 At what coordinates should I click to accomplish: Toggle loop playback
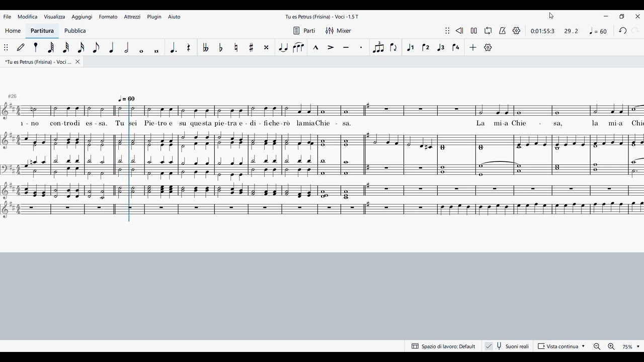488,31
